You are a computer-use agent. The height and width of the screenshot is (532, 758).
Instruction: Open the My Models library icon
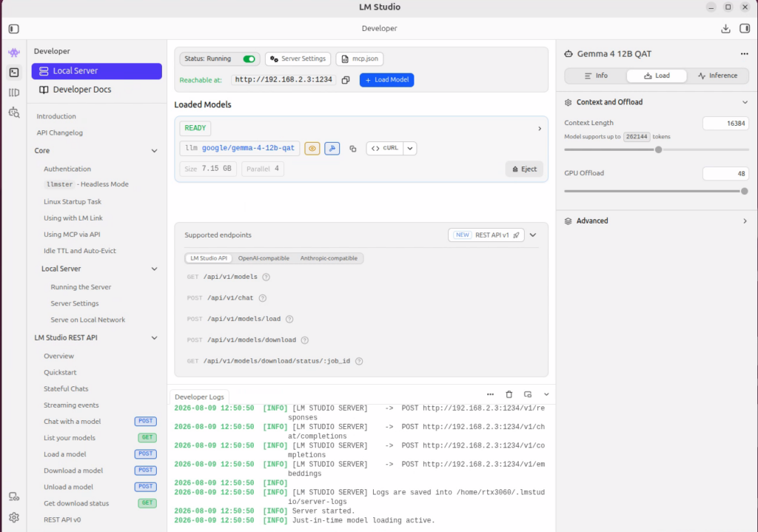pos(14,92)
